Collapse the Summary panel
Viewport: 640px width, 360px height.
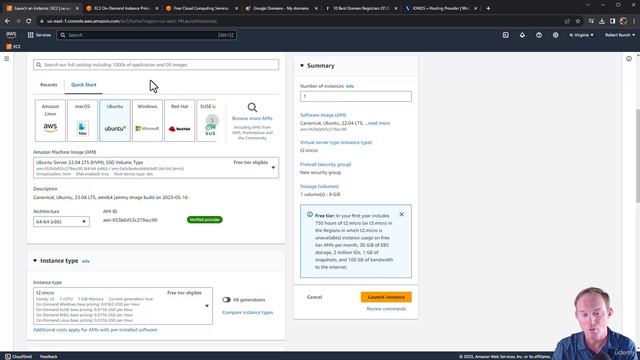point(302,65)
